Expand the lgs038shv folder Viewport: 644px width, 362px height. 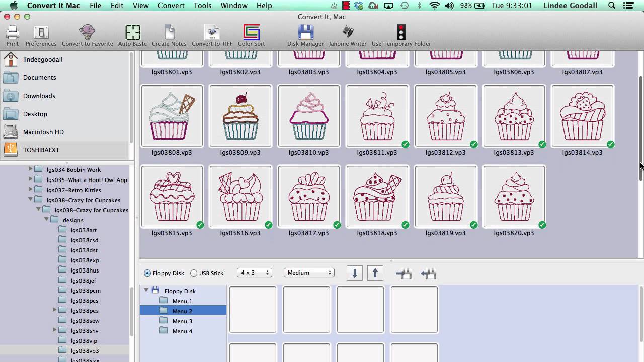click(54, 330)
